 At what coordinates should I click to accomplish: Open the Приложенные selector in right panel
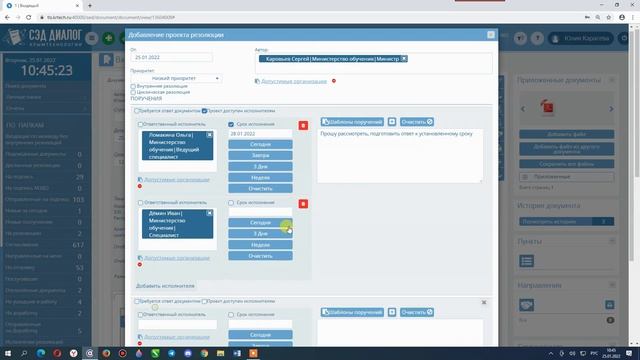click(x=567, y=177)
